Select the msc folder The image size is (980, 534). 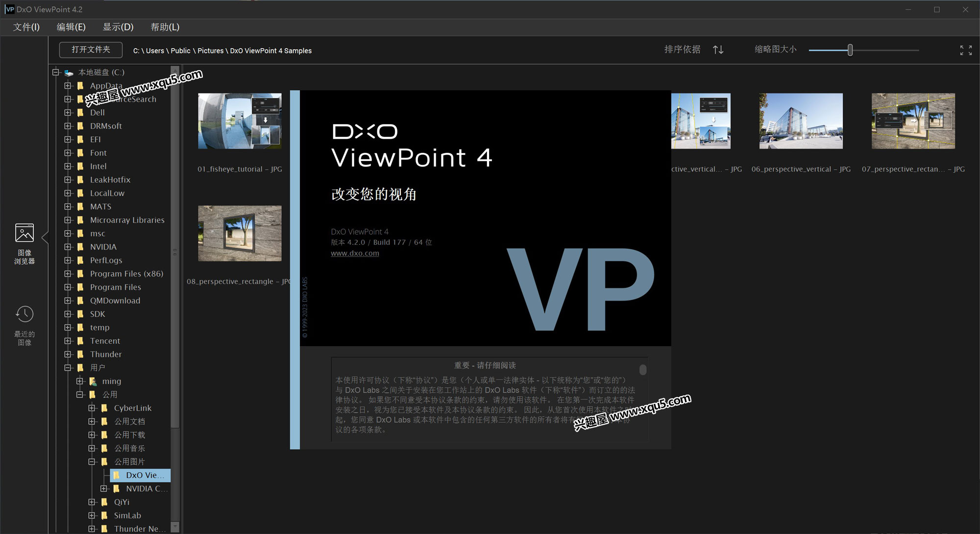click(x=98, y=234)
